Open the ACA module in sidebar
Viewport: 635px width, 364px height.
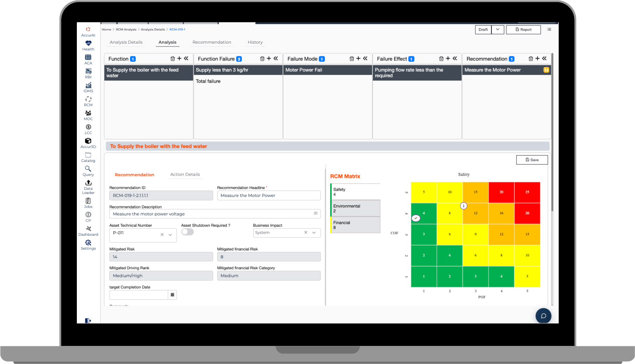pyautogui.click(x=88, y=59)
